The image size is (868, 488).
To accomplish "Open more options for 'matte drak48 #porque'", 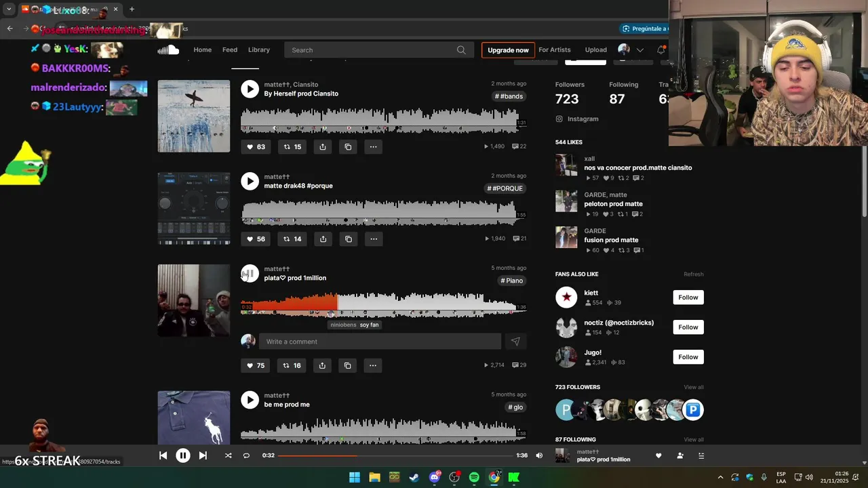I will click(x=374, y=239).
